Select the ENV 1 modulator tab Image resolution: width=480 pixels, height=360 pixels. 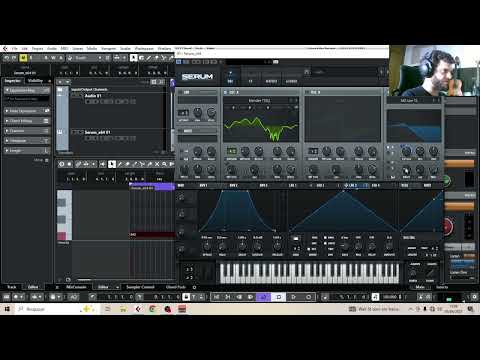203,185
